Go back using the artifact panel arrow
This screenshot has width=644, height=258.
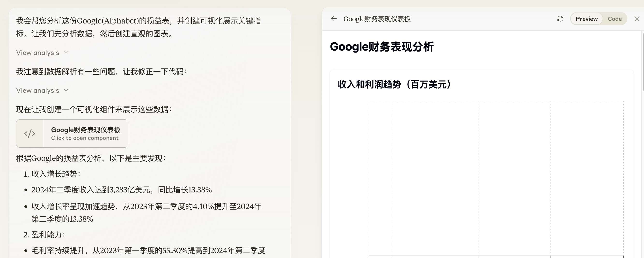tap(334, 19)
